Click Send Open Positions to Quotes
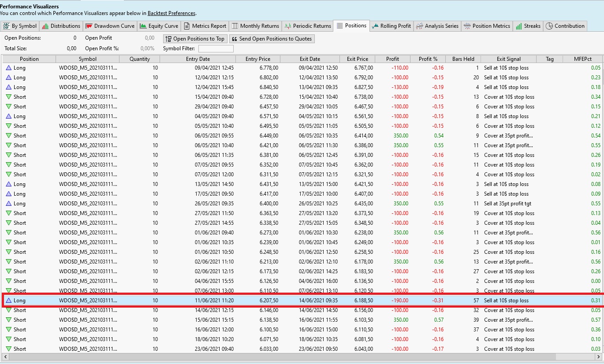 (x=272, y=39)
